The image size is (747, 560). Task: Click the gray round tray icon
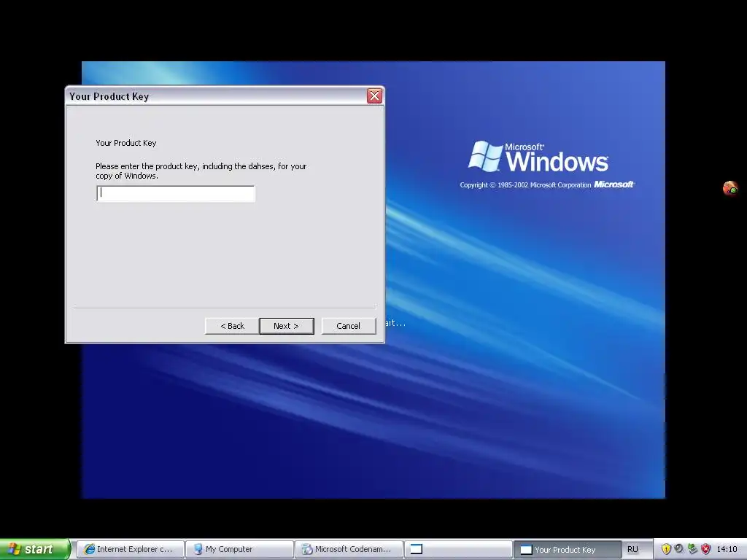(679, 549)
